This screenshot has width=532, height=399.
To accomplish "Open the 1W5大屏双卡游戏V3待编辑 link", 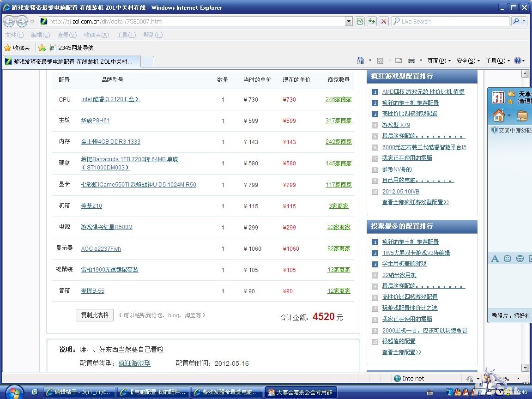I will [x=416, y=253].
